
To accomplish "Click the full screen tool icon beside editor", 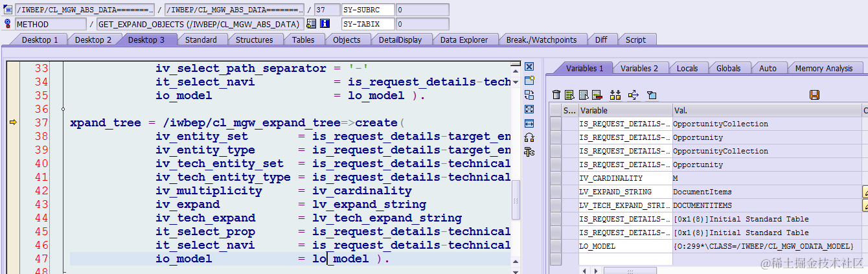I will 529,109.
